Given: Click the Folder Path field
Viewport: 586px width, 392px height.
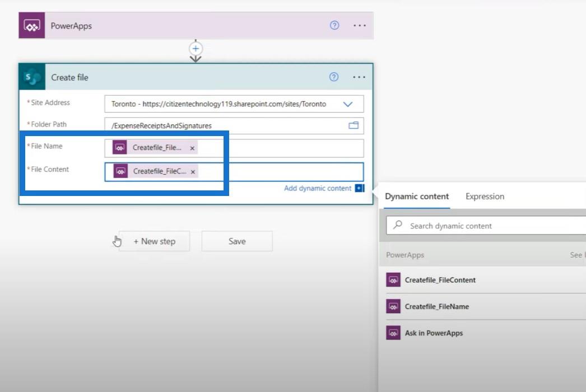Looking at the screenshot, I should pos(234,125).
